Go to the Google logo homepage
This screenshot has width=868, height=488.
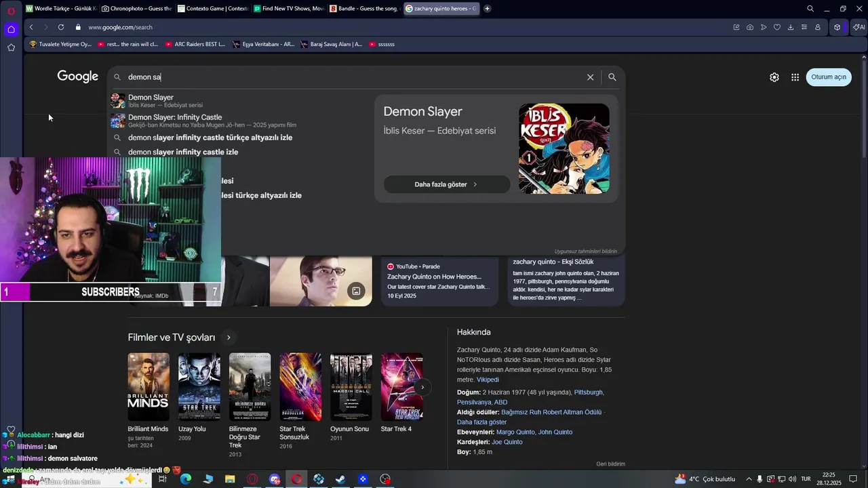(78, 77)
